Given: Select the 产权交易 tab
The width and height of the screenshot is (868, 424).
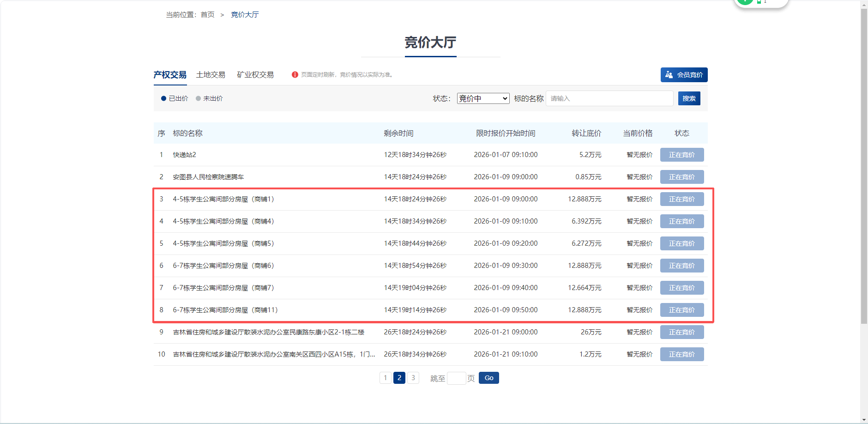Looking at the screenshot, I should pyautogui.click(x=170, y=75).
